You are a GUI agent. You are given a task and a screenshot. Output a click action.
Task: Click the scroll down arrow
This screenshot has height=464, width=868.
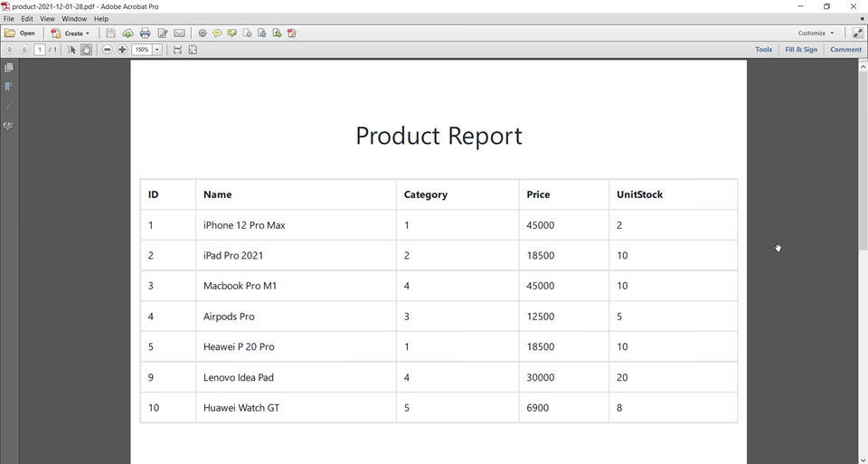tap(863, 459)
